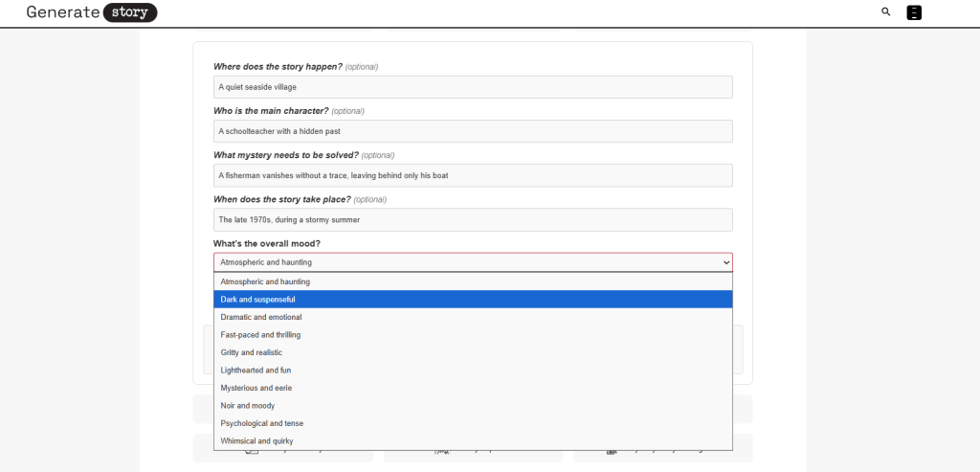
Task: Collapse the overall mood dropdown arrow
Action: click(x=725, y=262)
